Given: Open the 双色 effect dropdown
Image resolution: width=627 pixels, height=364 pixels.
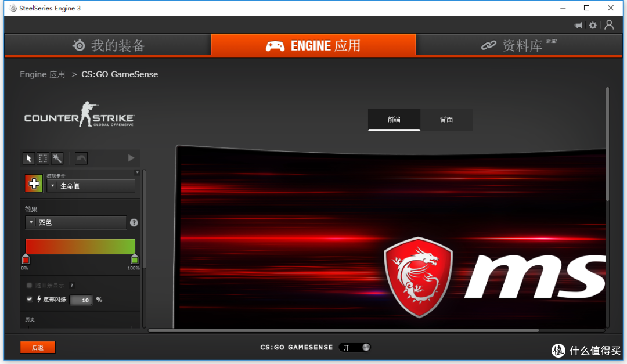Looking at the screenshot, I should pyautogui.click(x=76, y=222).
